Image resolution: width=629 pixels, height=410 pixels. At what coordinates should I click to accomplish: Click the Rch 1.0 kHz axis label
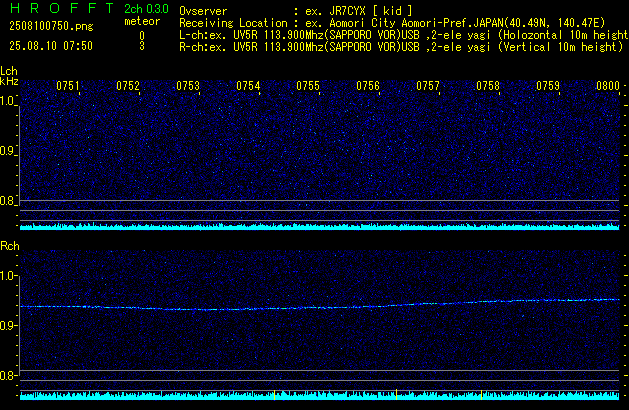[x=8, y=276]
